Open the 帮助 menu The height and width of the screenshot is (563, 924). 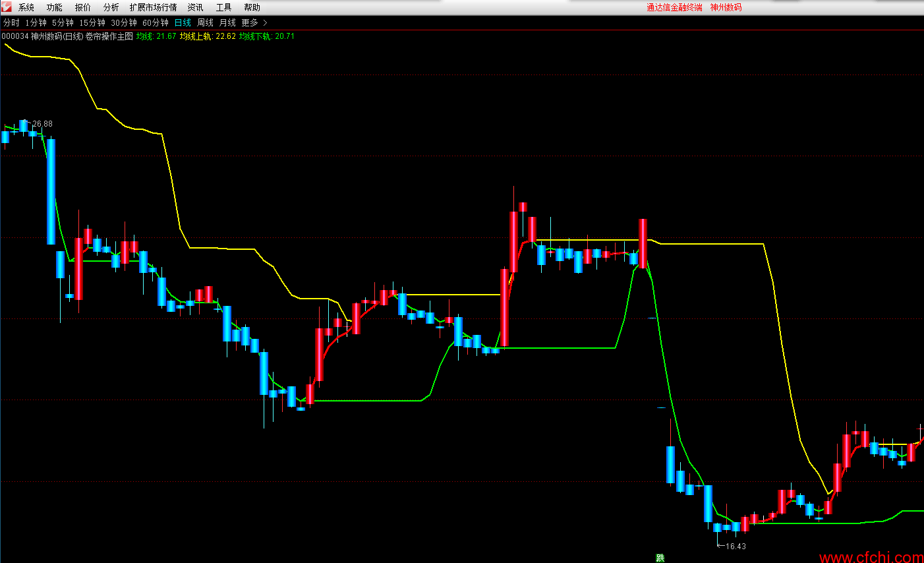pos(252,7)
